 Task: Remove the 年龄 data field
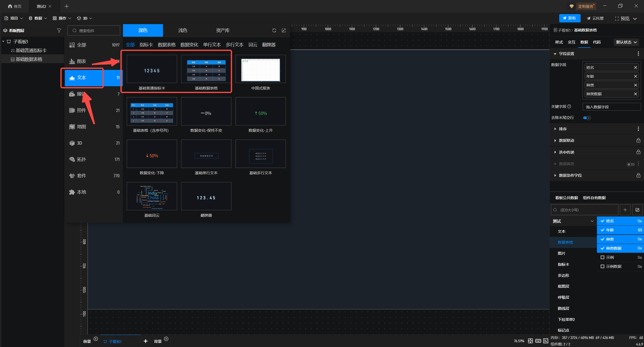click(x=635, y=76)
